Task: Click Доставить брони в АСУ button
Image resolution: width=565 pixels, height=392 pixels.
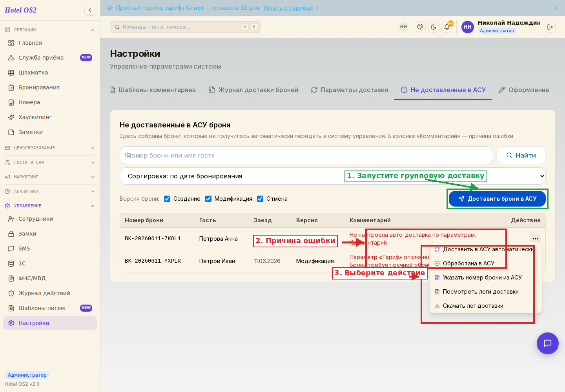Action: pyautogui.click(x=497, y=199)
